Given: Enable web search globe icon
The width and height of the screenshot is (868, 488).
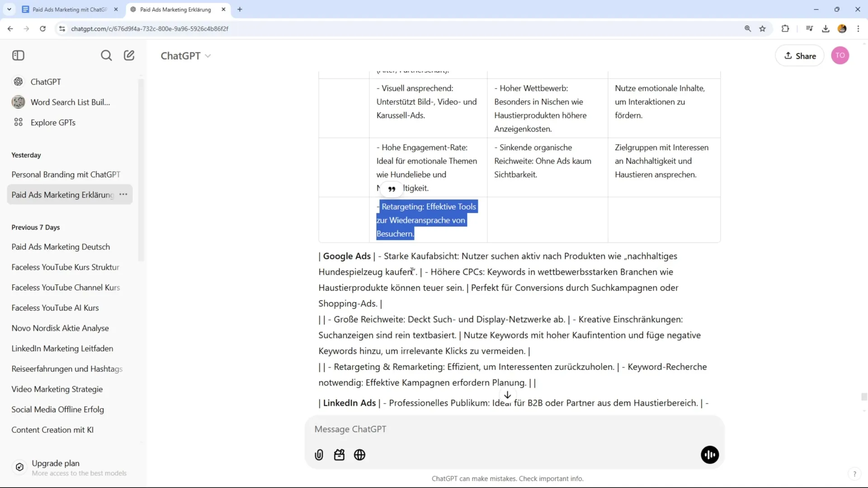Looking at the screenshot, I should point(360,455).
